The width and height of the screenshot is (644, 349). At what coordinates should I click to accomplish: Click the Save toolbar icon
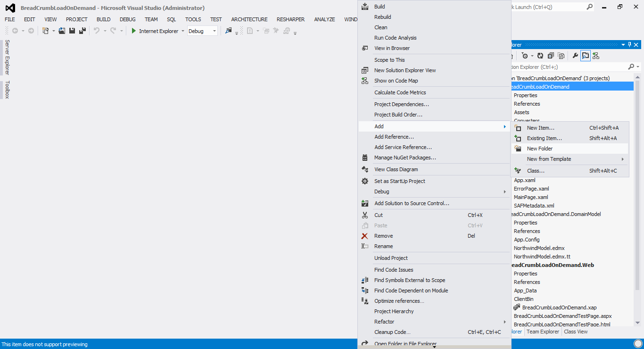click(72, 31)
